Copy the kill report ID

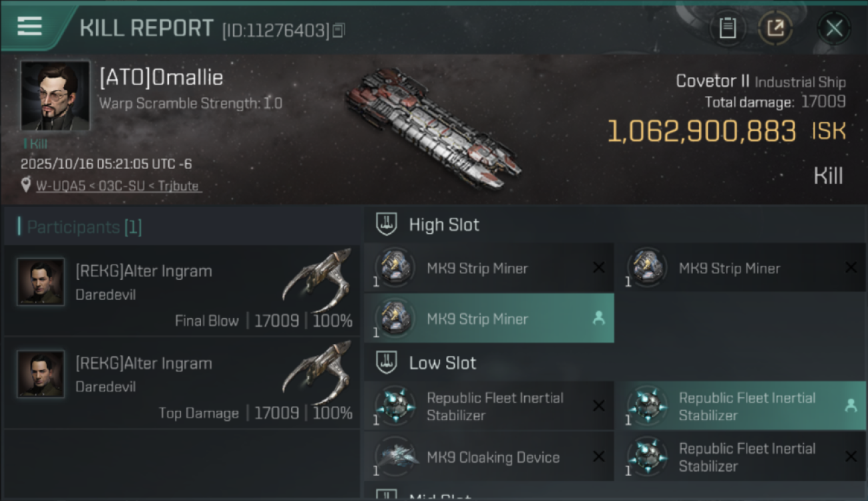click(339, 30)
